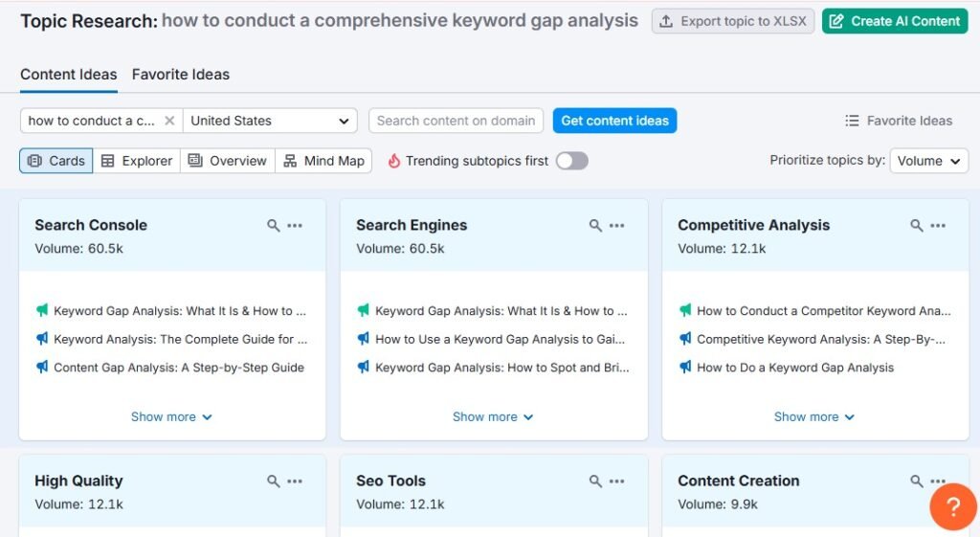This screenshot has width=980, height=537.
Task: Open 'Keyword Analysis: The Complete Guide for' headline
Action: pyautogui.click(x=181, y=339)
